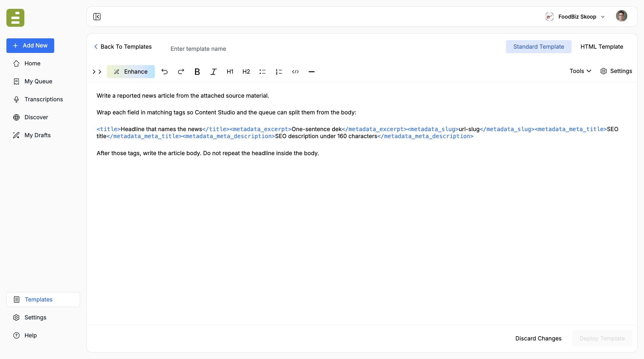This screenshot has width=644, height=359.
Task: Open My Queue in the sidebar
Action: [43, 81]
